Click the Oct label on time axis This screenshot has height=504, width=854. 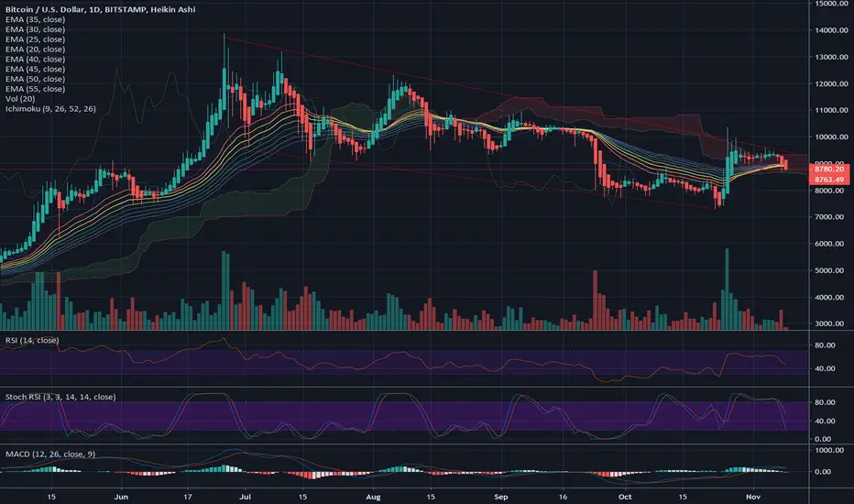[625, 497]
